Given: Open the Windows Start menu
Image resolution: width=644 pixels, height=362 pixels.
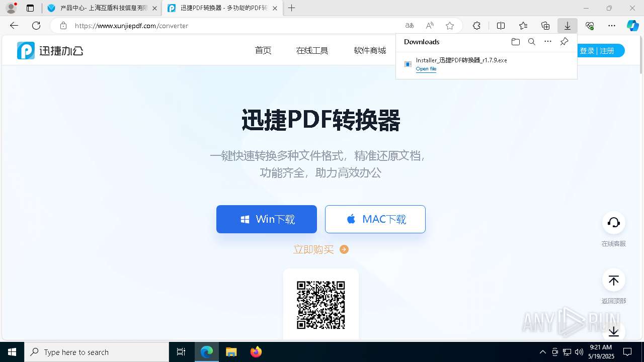Looking at the screenshot, I should point(12,352).
